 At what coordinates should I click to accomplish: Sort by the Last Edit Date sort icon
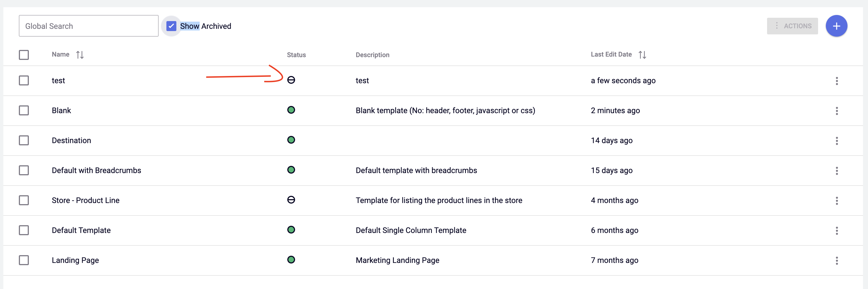(642, 54)
